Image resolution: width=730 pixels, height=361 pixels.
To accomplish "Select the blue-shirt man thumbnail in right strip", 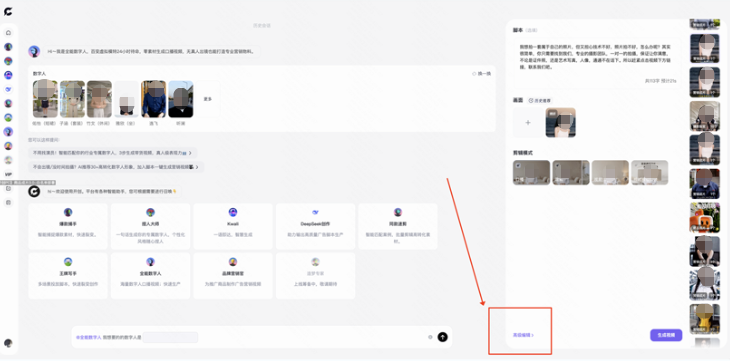I will (704, 184).
